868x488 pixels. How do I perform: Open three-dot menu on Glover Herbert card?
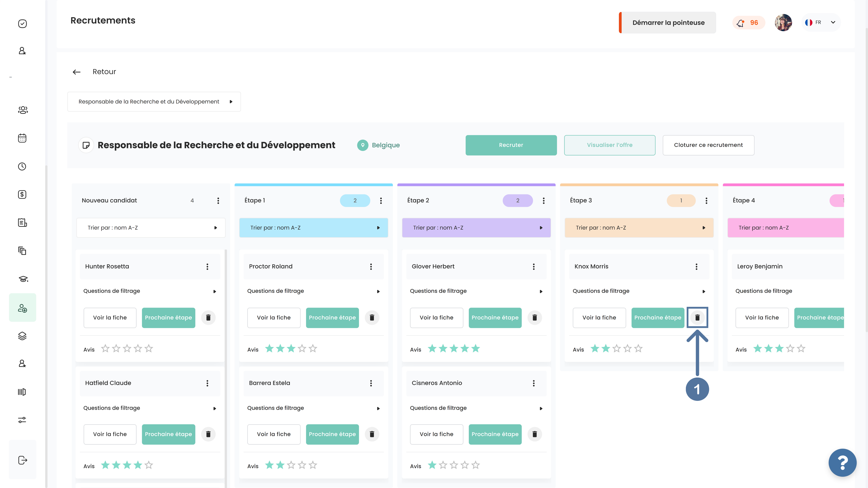534,267
